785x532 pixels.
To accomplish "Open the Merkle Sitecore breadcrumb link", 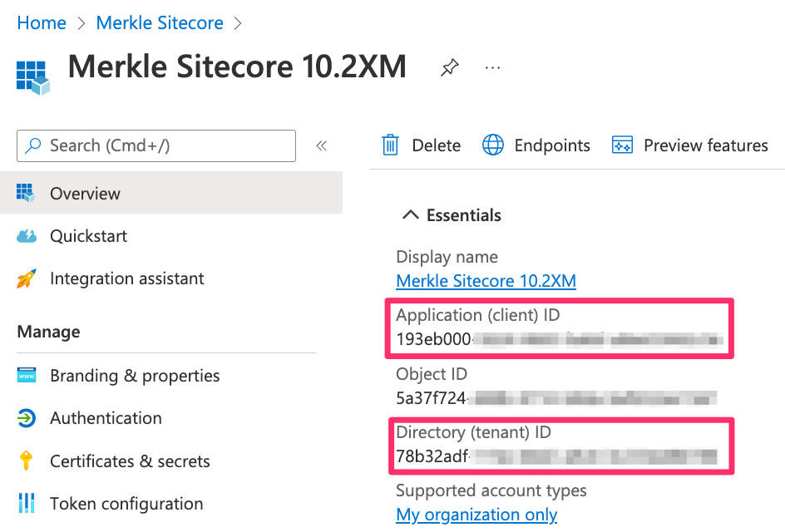I will tap(160, 23).
